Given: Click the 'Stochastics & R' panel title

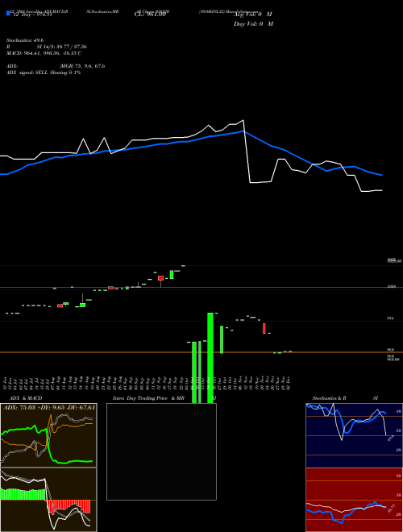Looking at the screenshot, I should (329, 398).
